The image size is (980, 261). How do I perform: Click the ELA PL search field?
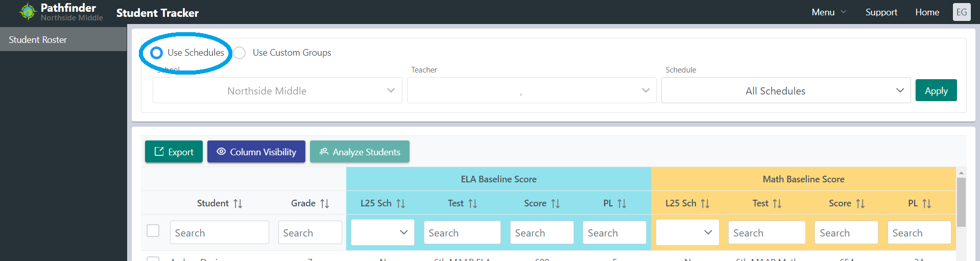coord(614,232)
